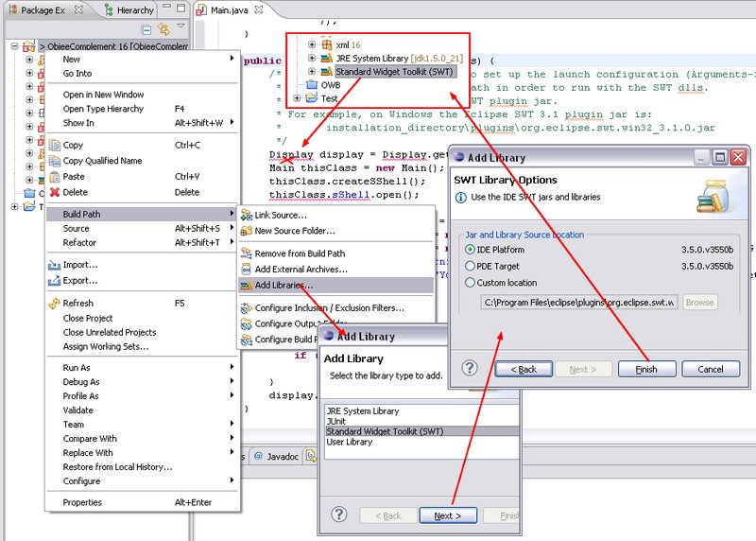Click help icon in SWT Library Options dialog
The width and height of the screenshot is (756, 541).
pyautogui.click(x=470, y=368)
